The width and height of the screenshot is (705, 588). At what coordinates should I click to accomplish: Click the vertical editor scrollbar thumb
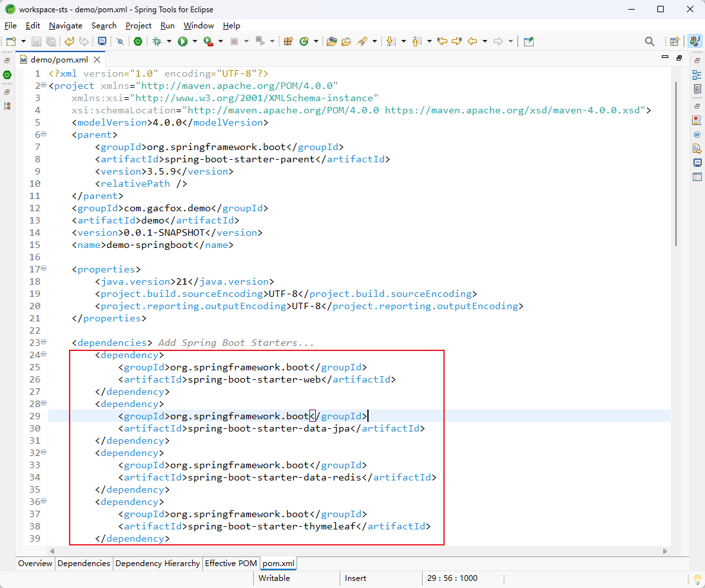click(x=676, y=164)
